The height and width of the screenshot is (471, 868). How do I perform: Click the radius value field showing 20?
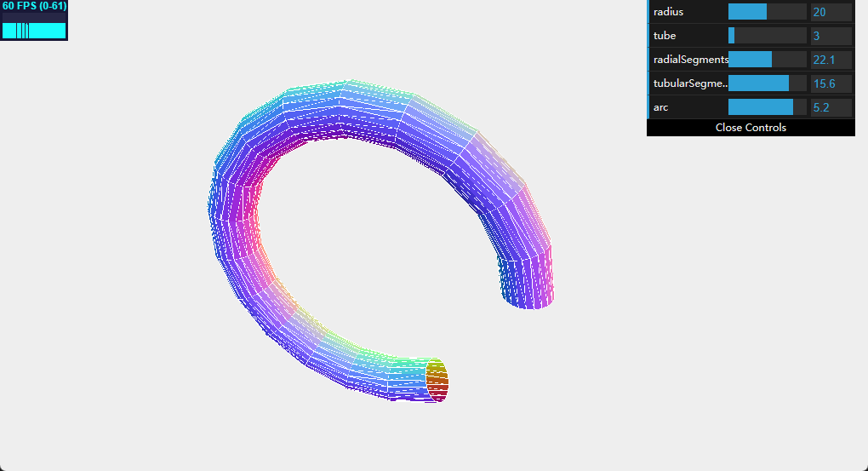click(x=831, y=12)
